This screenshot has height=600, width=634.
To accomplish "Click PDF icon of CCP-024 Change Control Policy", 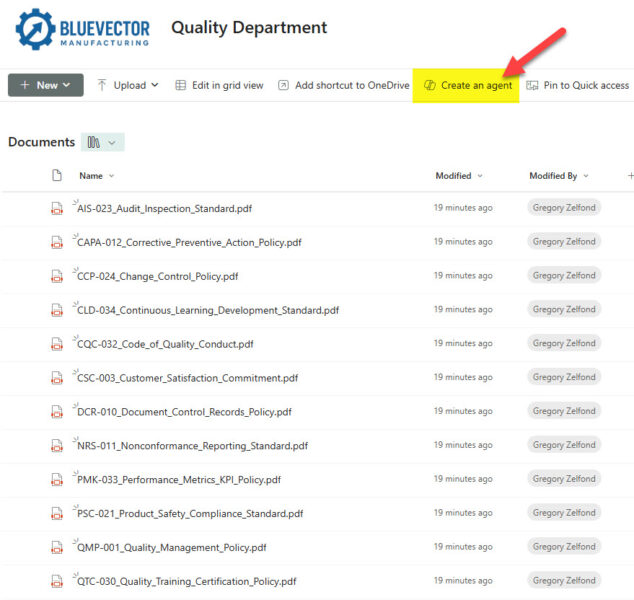I will tap(57, 277).
